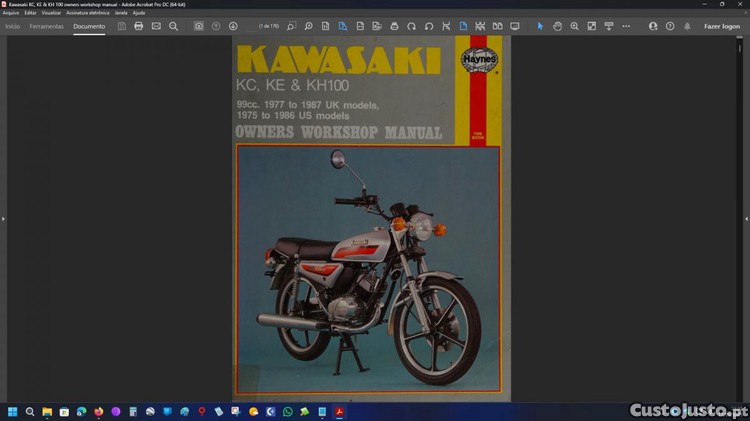The height and width of the screenshot is (421, 750).
Task: Click the zoom-in magnifier plus icon
Action: point(574,26)
